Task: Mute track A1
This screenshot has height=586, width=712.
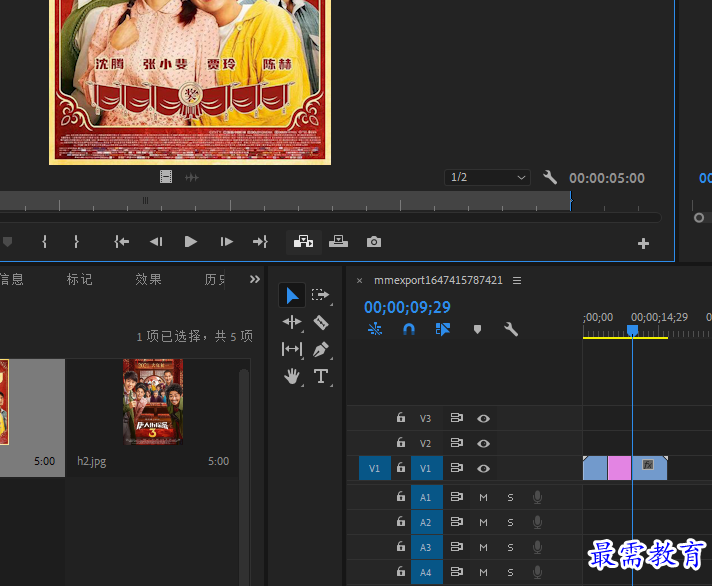Action: (483, 497)
